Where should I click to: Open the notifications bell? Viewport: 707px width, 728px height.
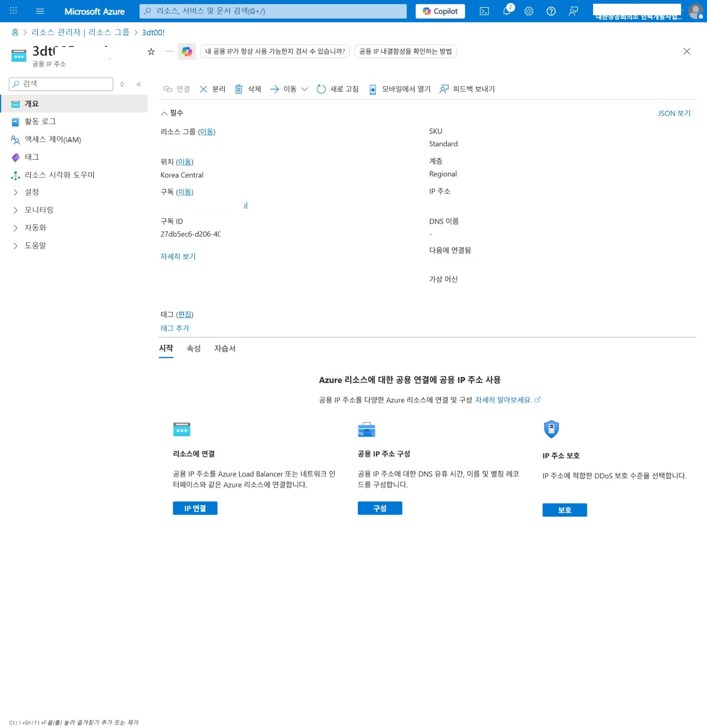[507, 11]
